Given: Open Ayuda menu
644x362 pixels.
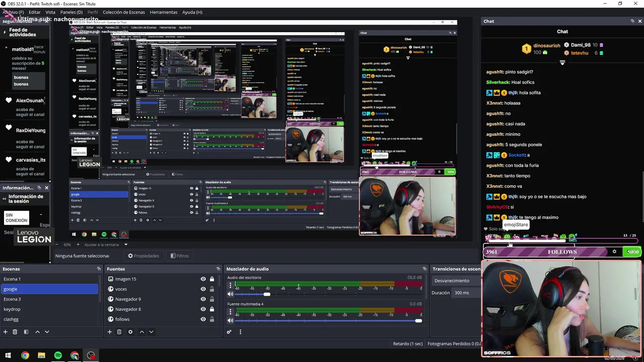Looking at the screenshot, I should coord(192,12).
